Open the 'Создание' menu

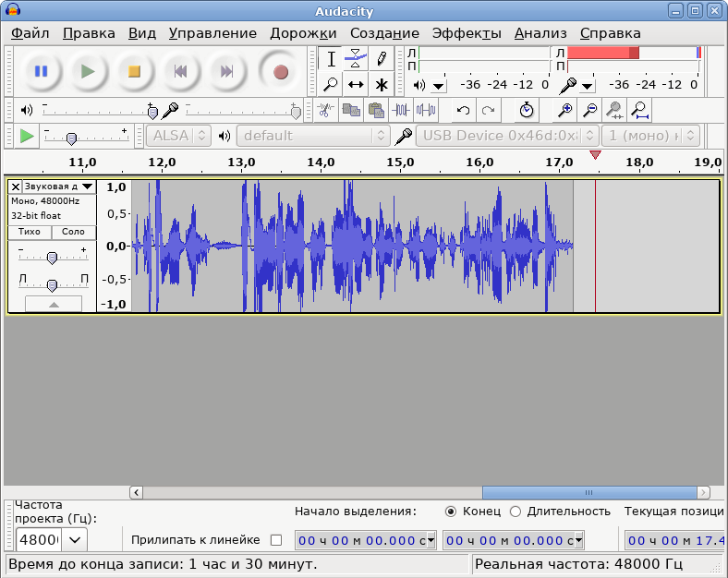pyautogui.click(x=384, y=33)
